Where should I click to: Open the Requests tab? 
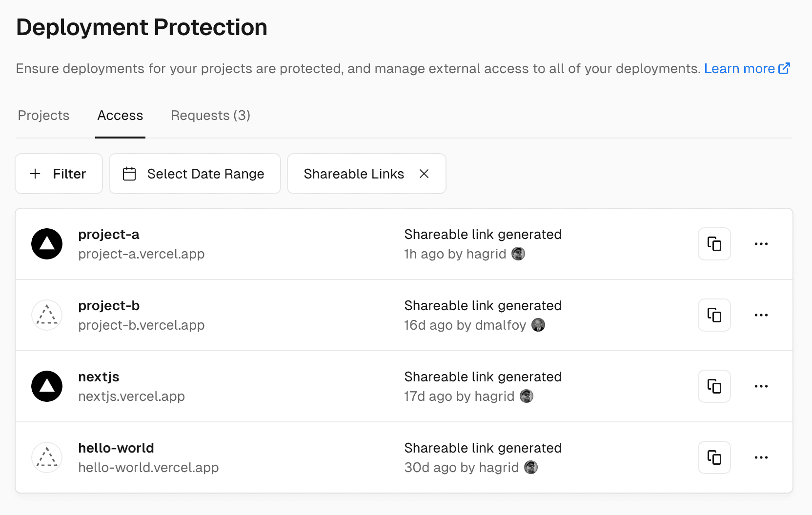coord(210,116)
